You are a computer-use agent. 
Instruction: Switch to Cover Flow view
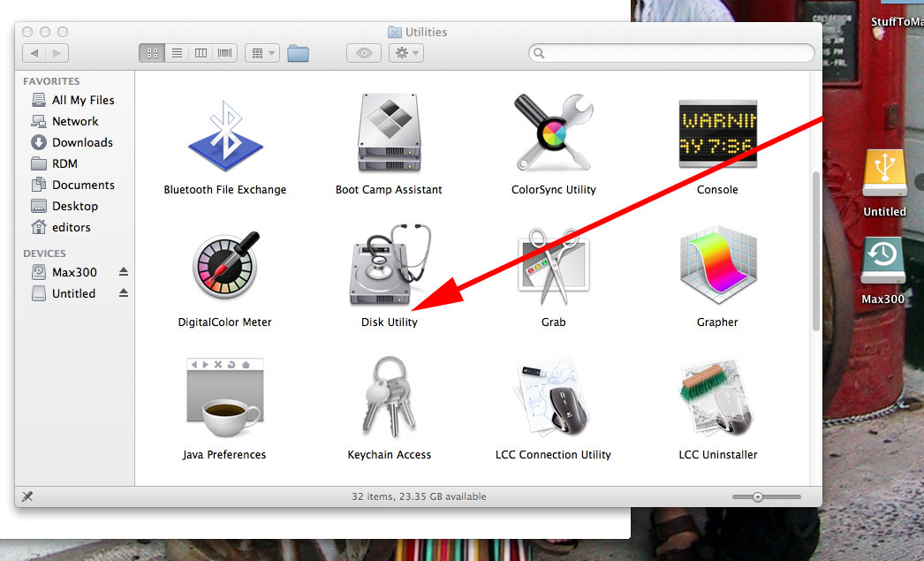click(225, 53)
